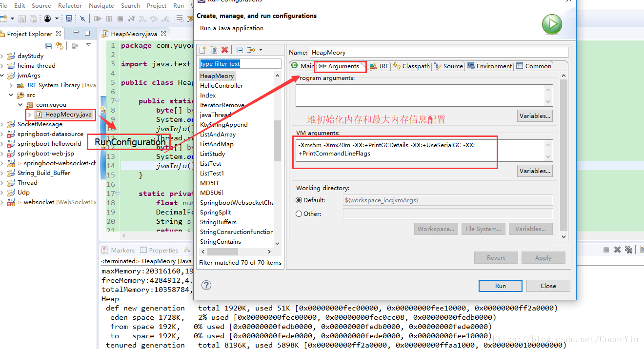Viewport: 644px width, 349px height.
Task: Collapse the com.yuyou package node
Action: click(20, 105)
